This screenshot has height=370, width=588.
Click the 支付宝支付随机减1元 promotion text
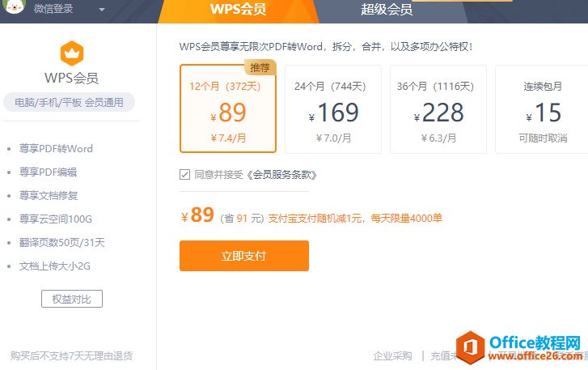315,218
